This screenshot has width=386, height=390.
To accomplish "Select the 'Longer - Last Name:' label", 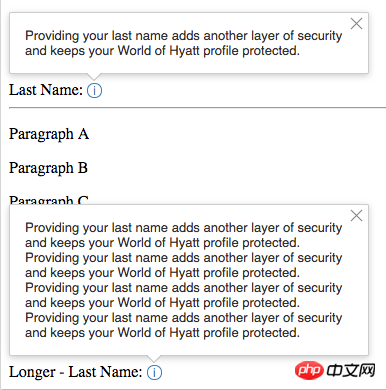I will 76,372.
